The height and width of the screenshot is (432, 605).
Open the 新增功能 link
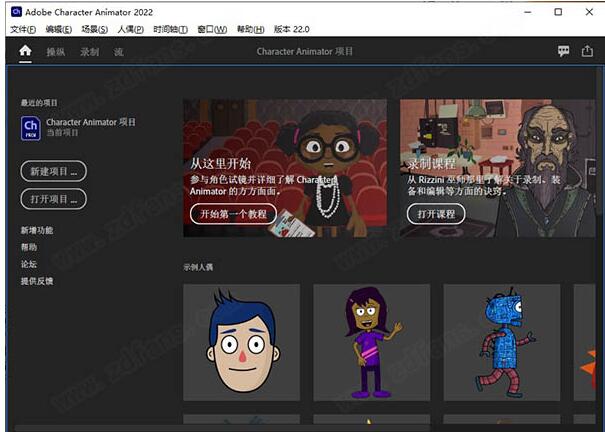(x=37, y=230)
